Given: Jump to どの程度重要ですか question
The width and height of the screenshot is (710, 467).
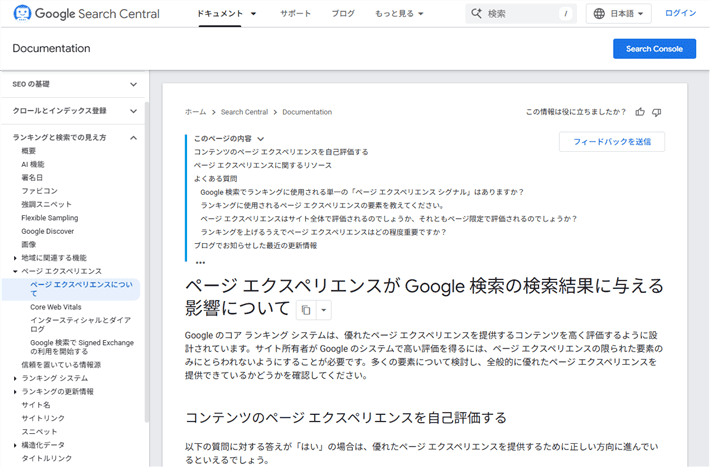Looking at the screenshot, I should click(324, 232).
